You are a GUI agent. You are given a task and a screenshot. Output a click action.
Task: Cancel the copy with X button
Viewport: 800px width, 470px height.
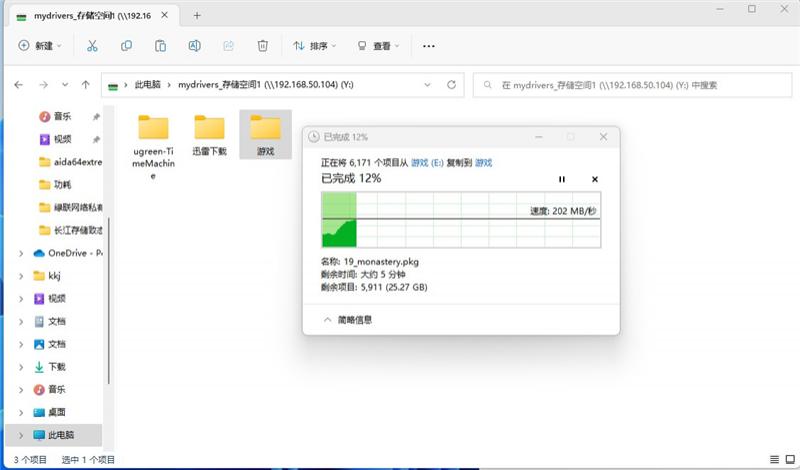tap(594, 179)
